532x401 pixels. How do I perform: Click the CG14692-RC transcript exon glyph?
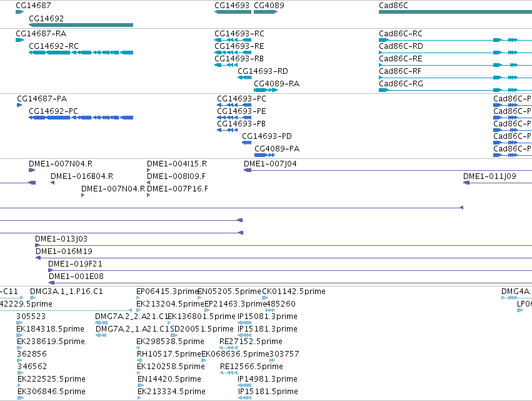tap(81, 53)
